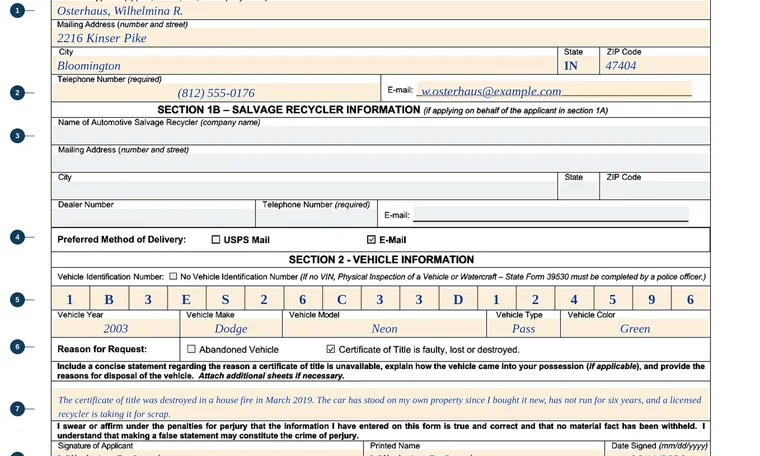Click the Printed Name label
The image size is (760, 456).
395,445
